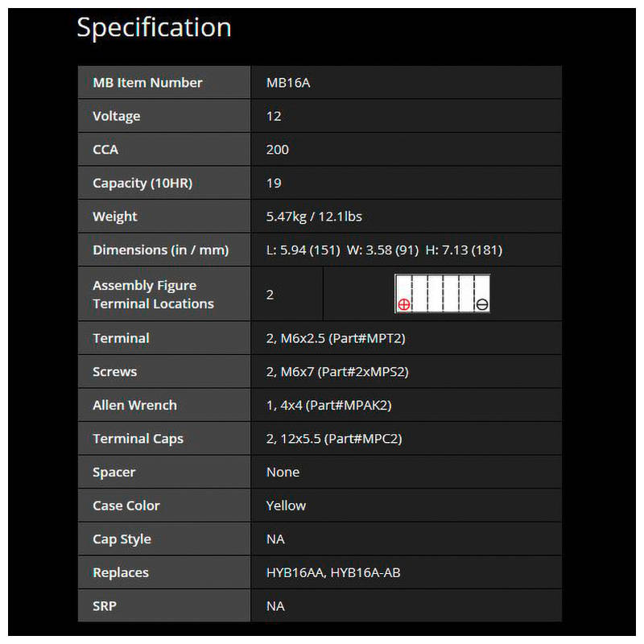Select the Replaces value HYB16AA, HYB16A-AB

tap(333, 573)
